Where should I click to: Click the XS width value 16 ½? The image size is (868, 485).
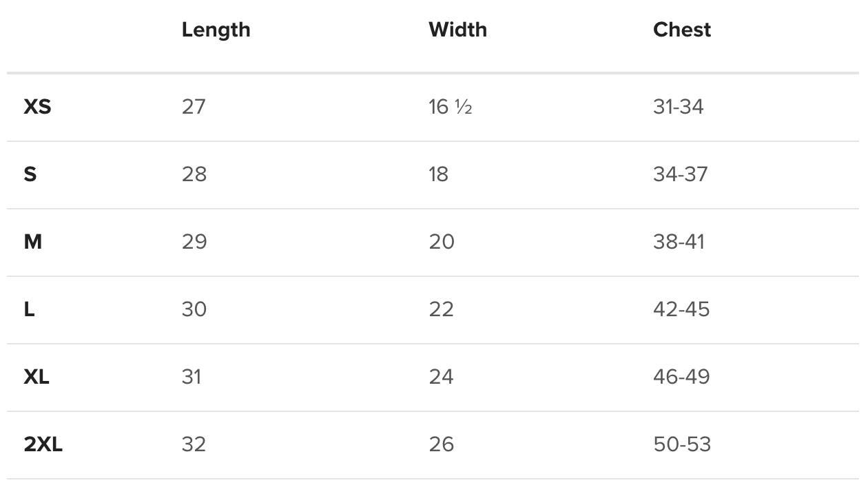coord(450,107)
